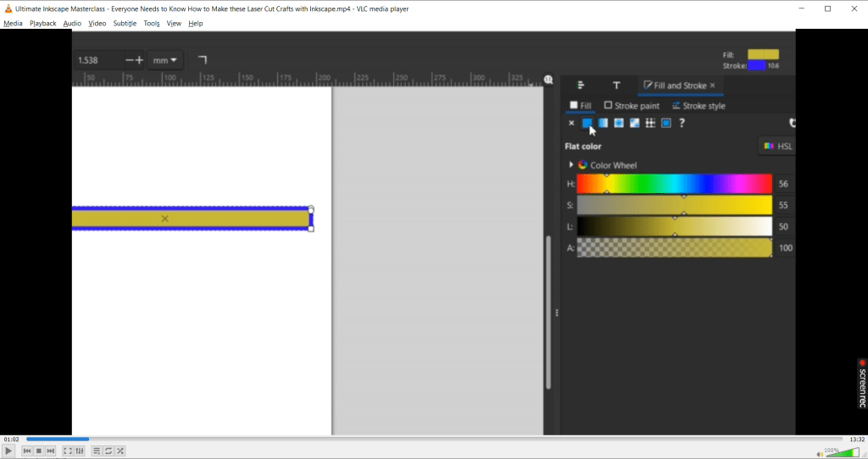Image resolution: width=868 pixels, height=459 pixels.
Task: Skip to next media track
Action: click(51, 451)
